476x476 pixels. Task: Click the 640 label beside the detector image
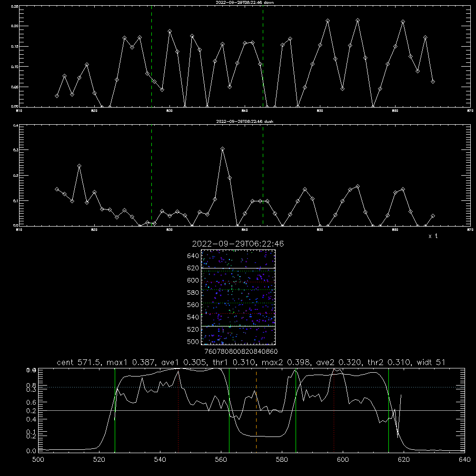193,256
